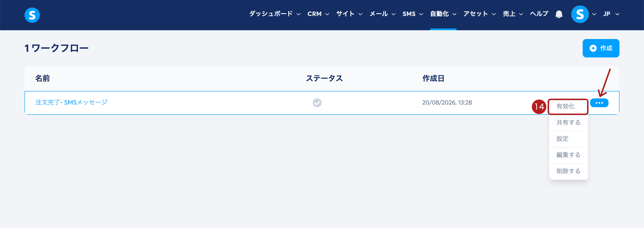The width and height of the screenshot is (644, 228).
Task: Open the アセット menu
Action: coord(479,14)
